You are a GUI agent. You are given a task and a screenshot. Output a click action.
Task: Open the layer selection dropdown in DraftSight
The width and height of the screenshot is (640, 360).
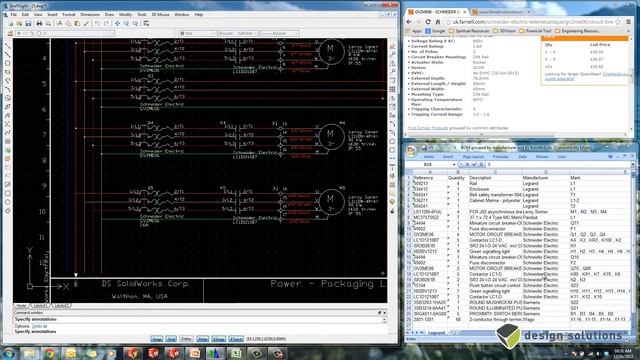(111, 33)
